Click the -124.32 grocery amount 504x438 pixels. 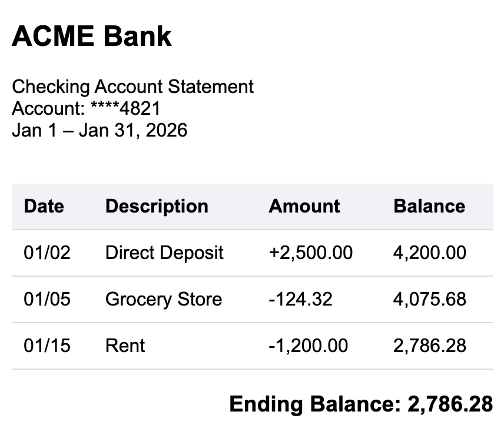coord(300,299)
